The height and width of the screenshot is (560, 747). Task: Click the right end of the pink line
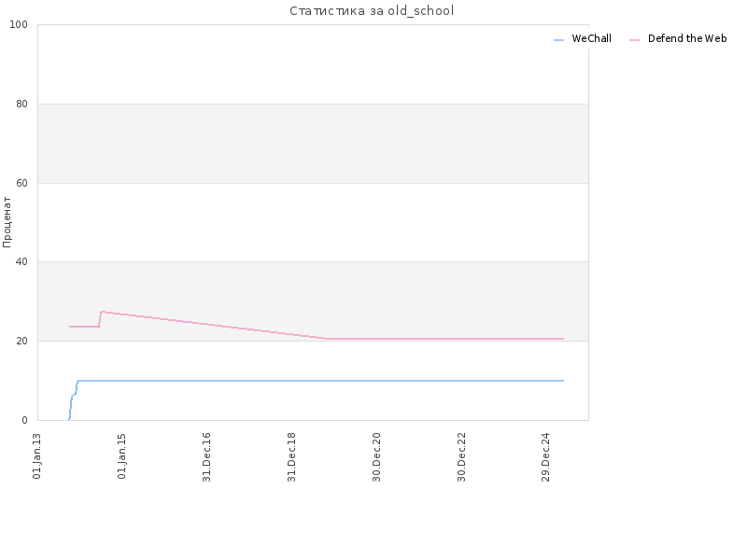pyautogui.click(x=563, y=339)
